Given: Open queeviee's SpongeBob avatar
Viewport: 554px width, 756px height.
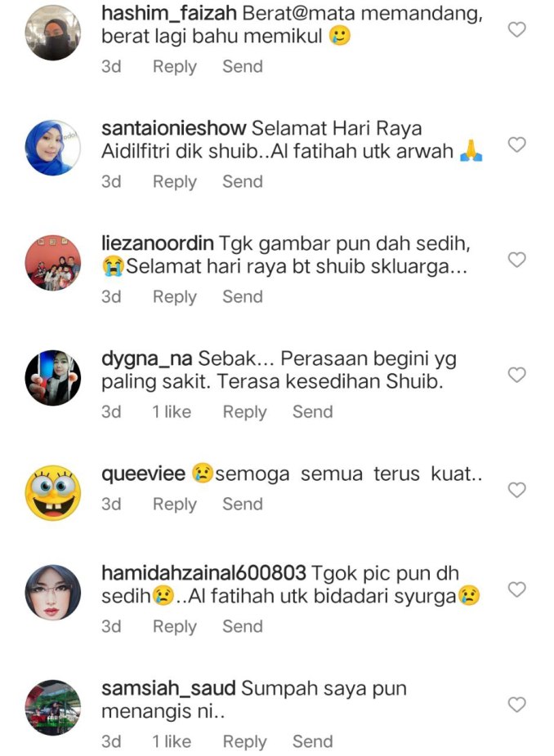Looking at the screenshot, I should 52,493.
